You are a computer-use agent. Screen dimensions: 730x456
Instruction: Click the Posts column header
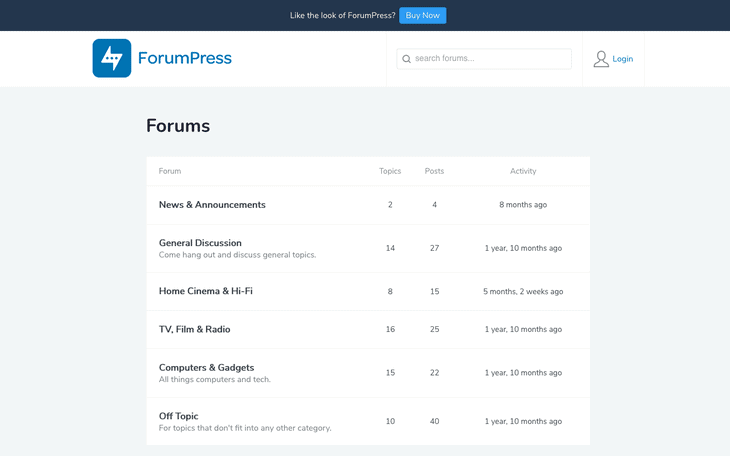434,171
